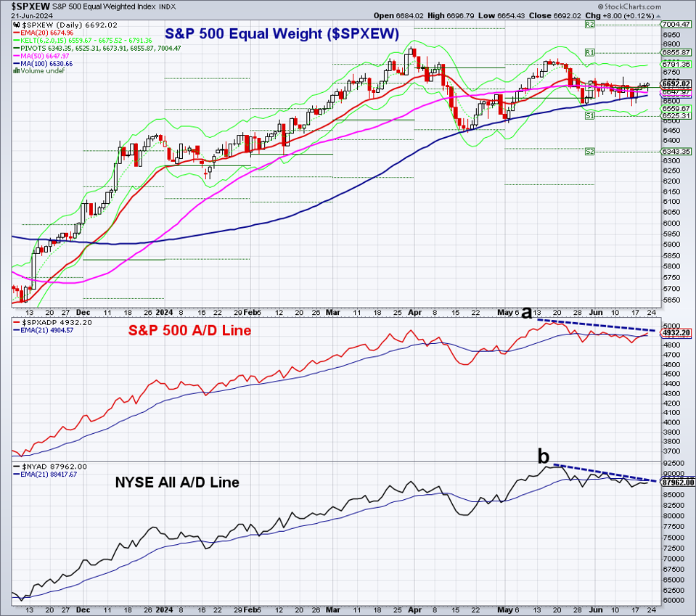Image resolution: width=696 pixels, height=616 pixels.
Task: Click the candlestick icon beside $SPXEW (Daily)
Action: (17, 25)
